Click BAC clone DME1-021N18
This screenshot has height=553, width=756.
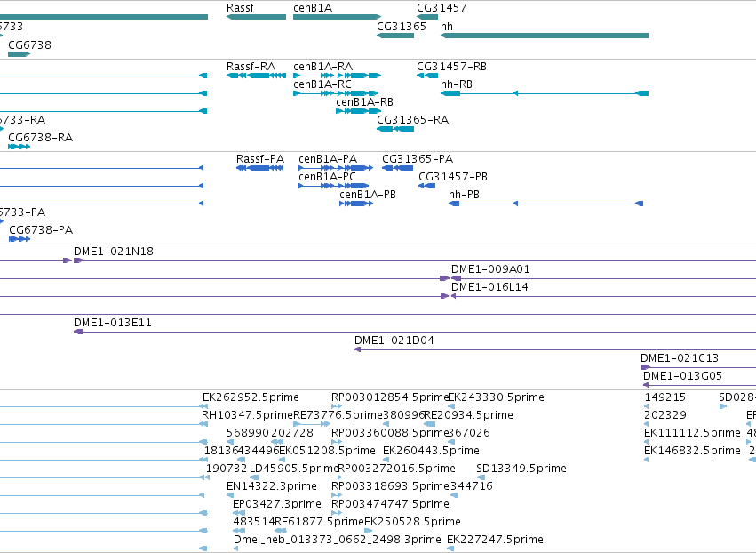coord(415,260)
